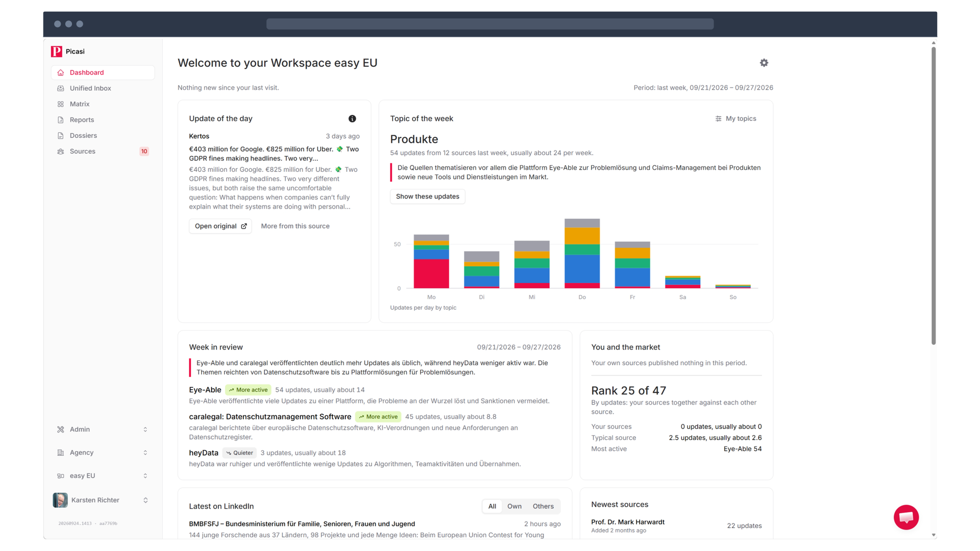Open Prof. Dr. Mark Harwardt source
This screenshot has height=551, width=980.
[x=628, y=522]
